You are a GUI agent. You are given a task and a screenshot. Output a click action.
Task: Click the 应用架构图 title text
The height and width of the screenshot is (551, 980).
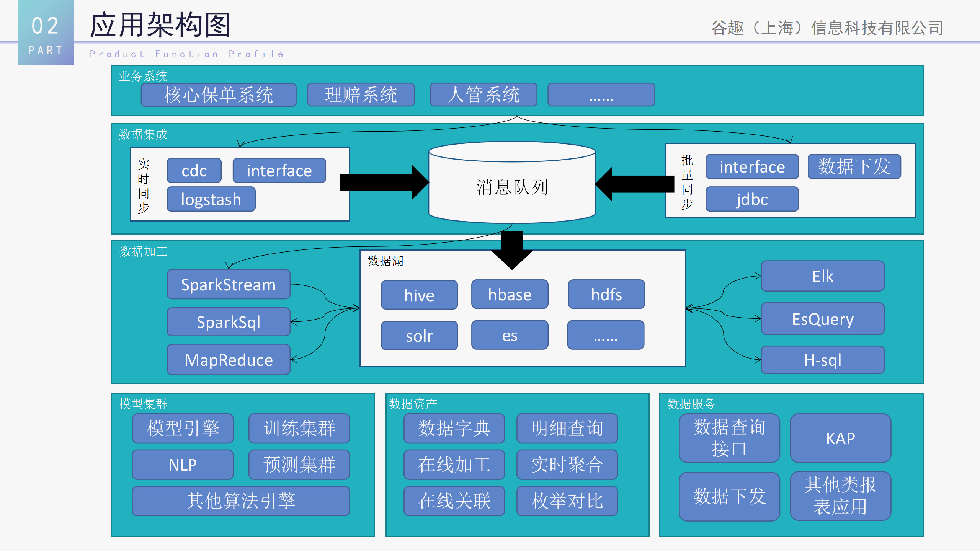[x=160, y=25]
